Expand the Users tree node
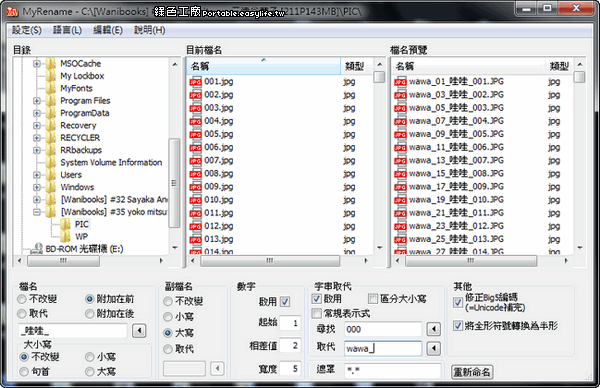The width and height of the screenshot is (600, 388). (x=37, y=175)
